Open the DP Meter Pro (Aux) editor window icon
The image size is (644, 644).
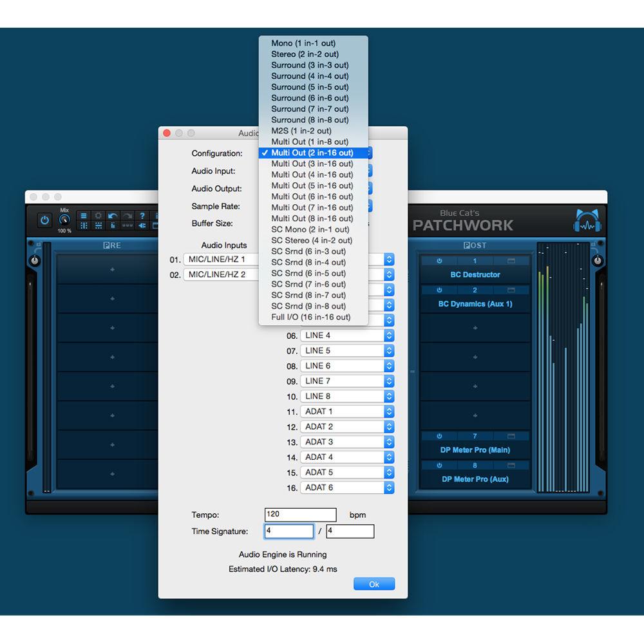511,465
